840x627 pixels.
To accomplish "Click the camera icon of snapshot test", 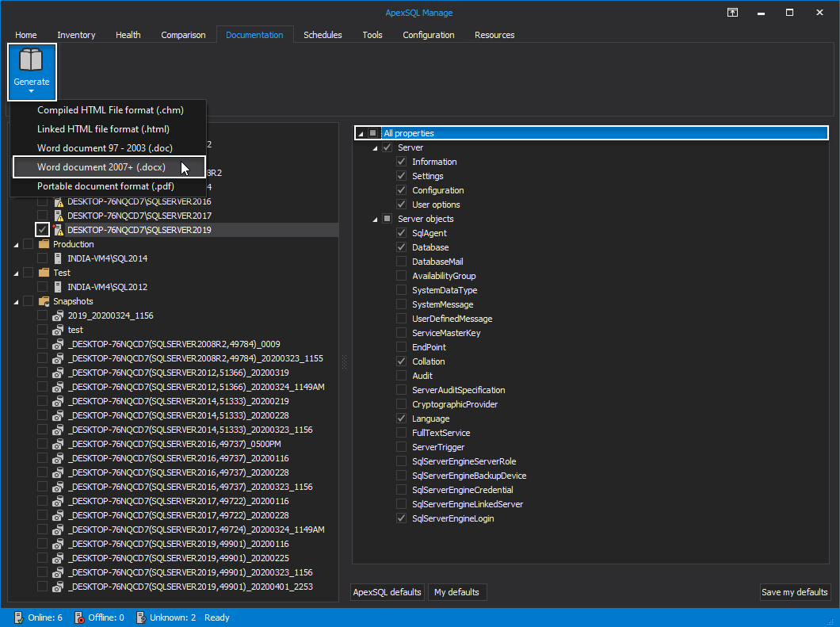I will [x=58, y=330].
